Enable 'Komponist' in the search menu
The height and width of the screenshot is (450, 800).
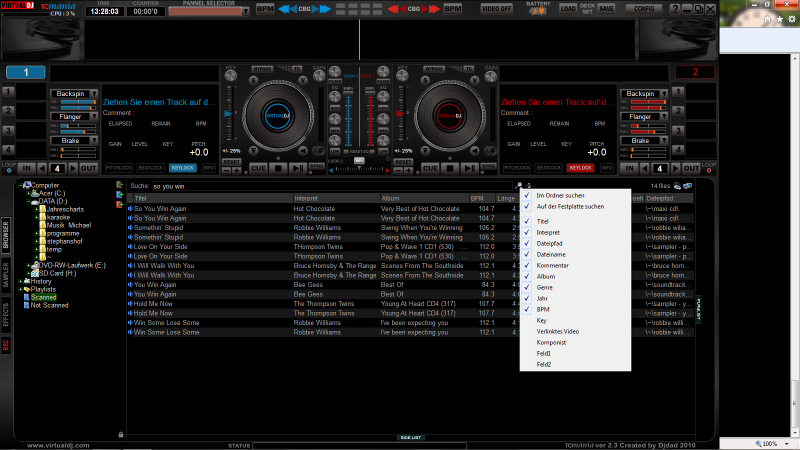(x=575, y=342)
